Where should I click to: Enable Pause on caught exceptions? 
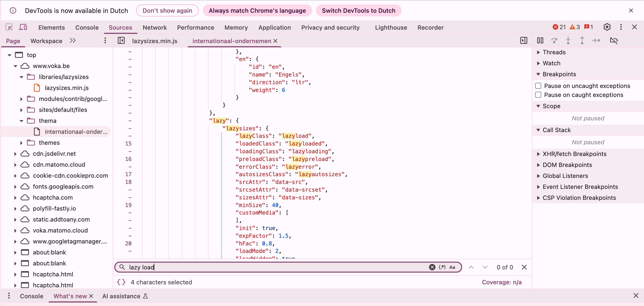tap(538, 95)
